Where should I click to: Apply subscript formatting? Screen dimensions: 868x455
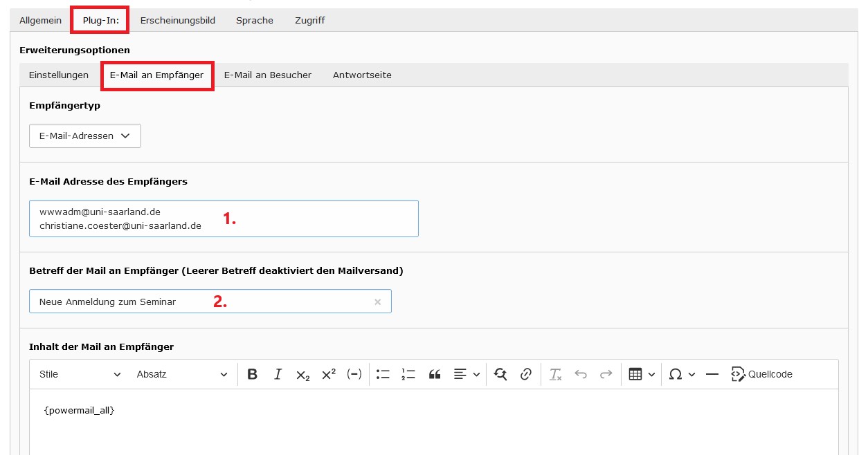pos(303,374)
